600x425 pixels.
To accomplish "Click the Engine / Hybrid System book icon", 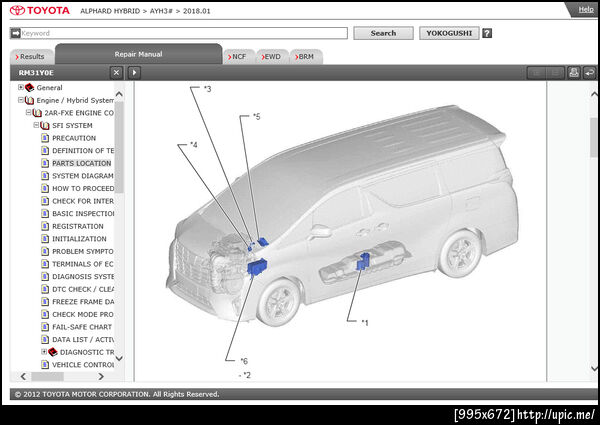I will tap(29, 100).
